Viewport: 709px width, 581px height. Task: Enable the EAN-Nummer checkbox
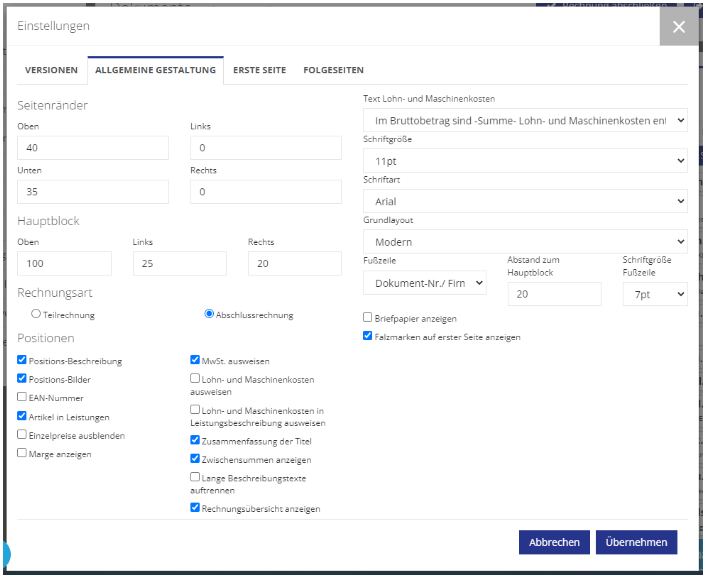pos(22,397)
